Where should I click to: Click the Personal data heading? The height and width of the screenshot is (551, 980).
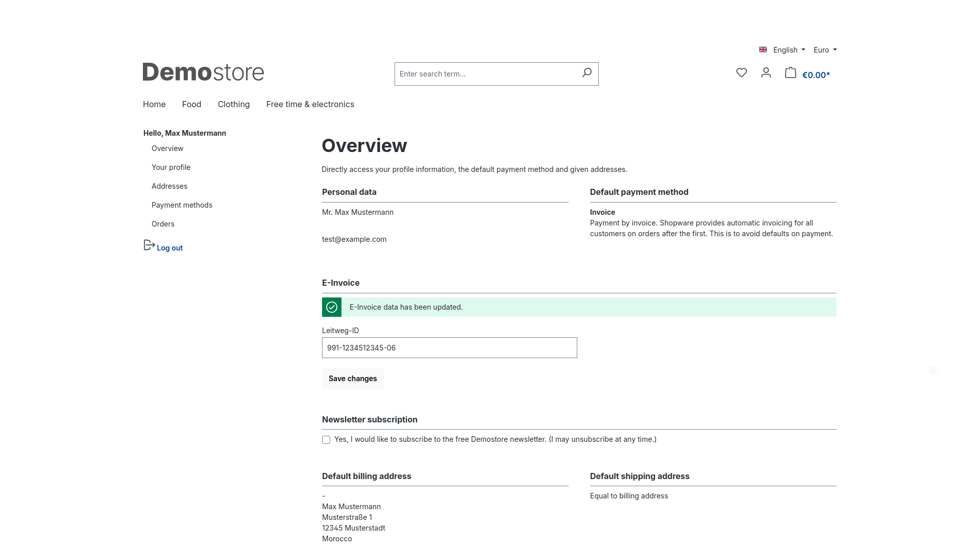point(349,192)
